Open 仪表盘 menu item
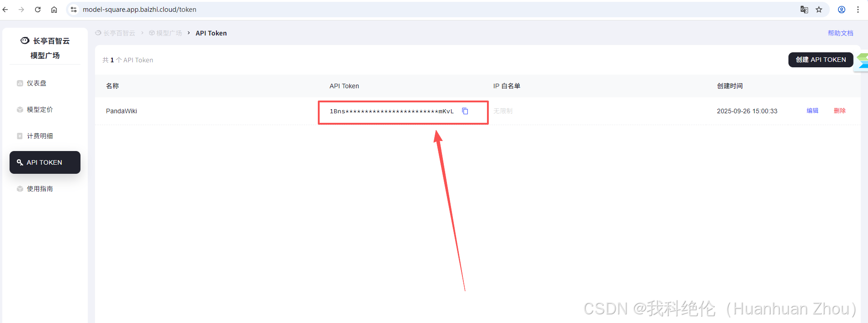The width and height of the screenshot is (868, 323). pyautogui.click(x=45, y=83)
